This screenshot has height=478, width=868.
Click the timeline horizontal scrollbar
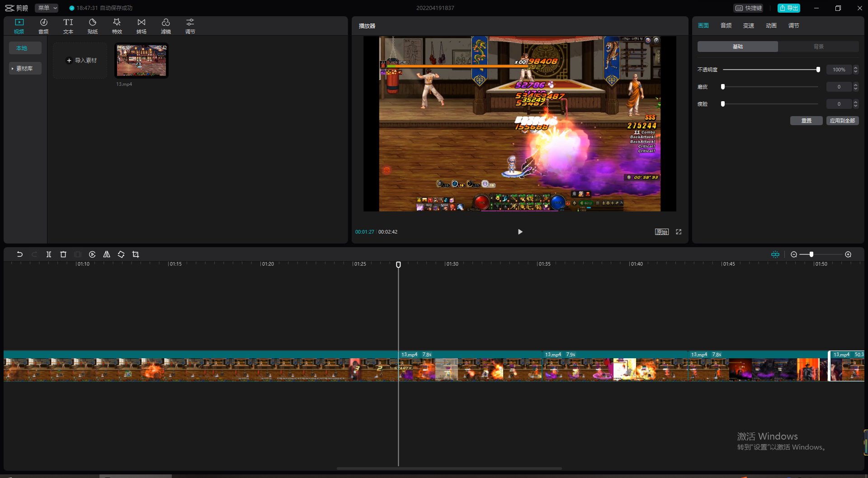click(x=449, y=468)
